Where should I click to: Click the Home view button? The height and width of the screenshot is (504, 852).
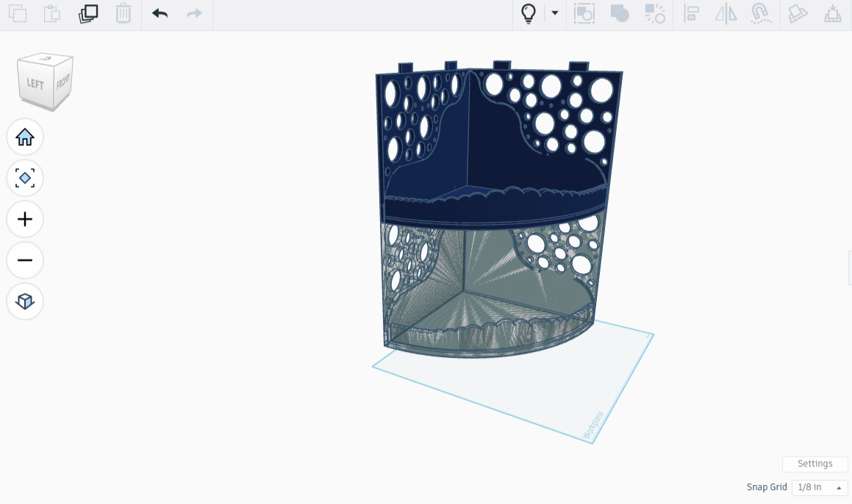pos(25,137)
